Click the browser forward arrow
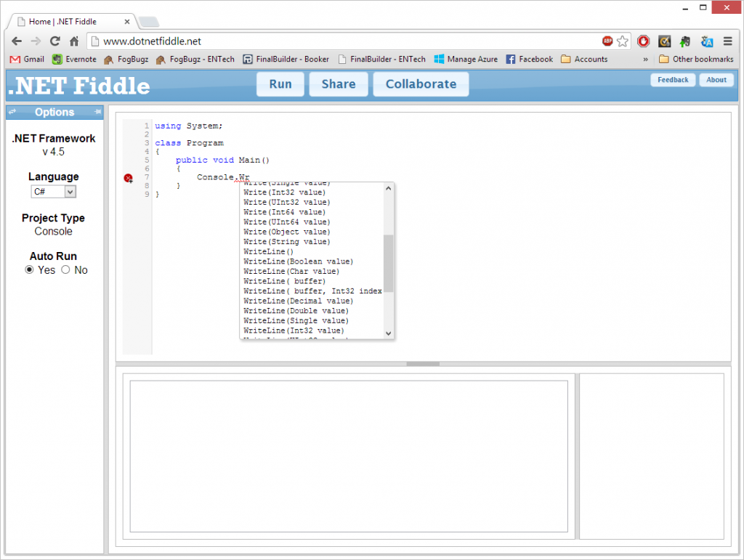The image size is (744, 560). click(36, 41)
